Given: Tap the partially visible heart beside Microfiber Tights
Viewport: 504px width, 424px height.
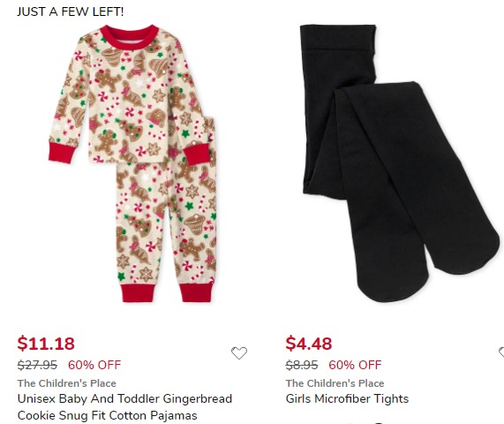Looking at the screenshot, I should [x=501, y=352].
